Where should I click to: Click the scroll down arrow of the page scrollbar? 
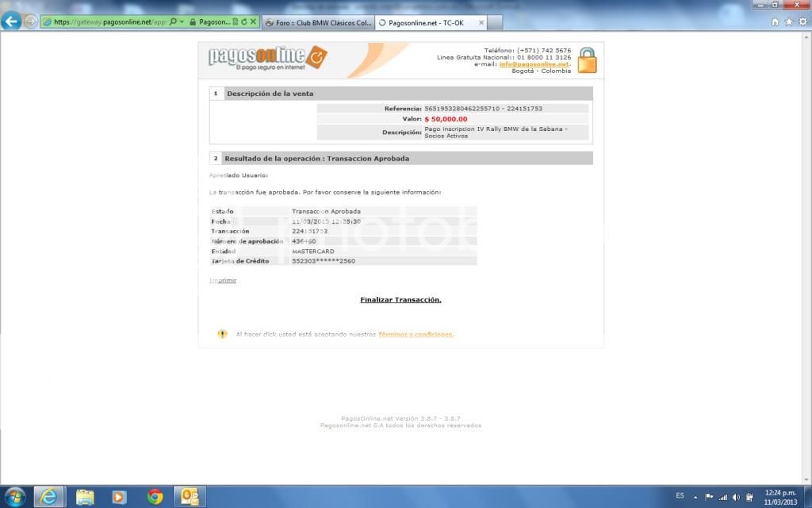coord(806,479)
